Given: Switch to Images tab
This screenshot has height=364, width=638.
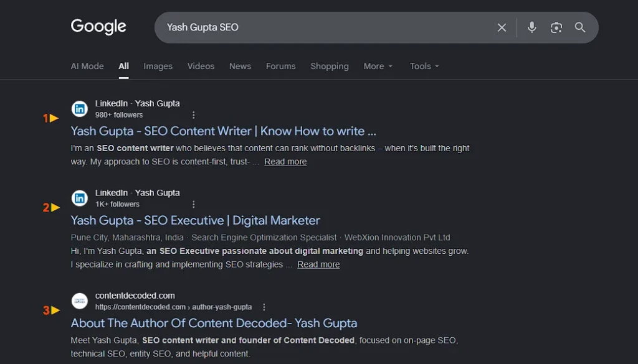Looking at the screenshot, I should [158, 66].
